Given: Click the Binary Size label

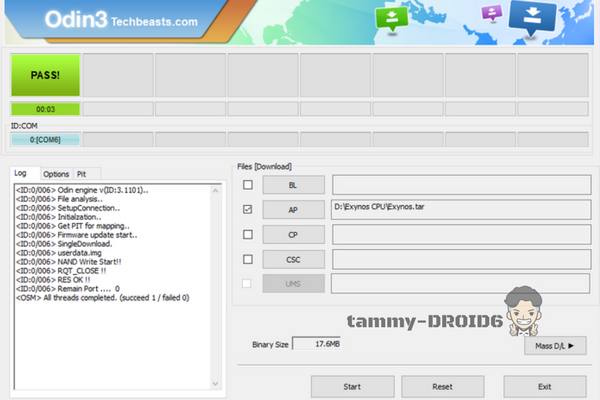Looking at the screenshot, I should coord(270,344).
